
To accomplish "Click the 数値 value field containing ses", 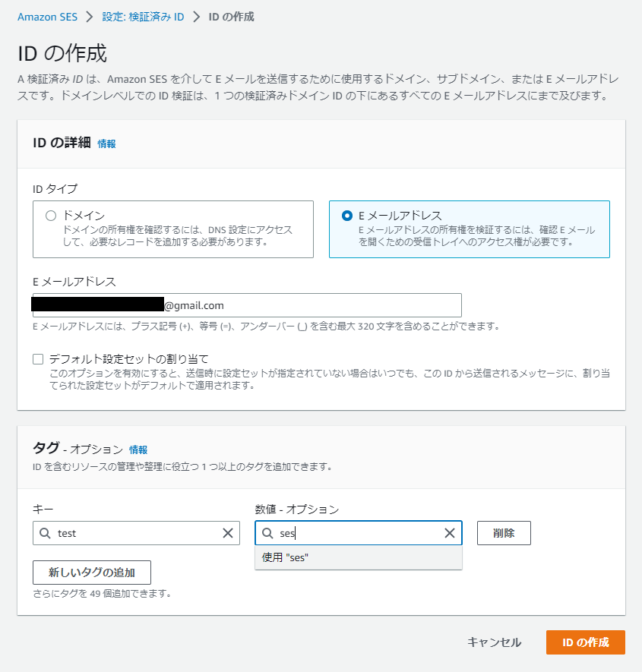I will (358, 533).
